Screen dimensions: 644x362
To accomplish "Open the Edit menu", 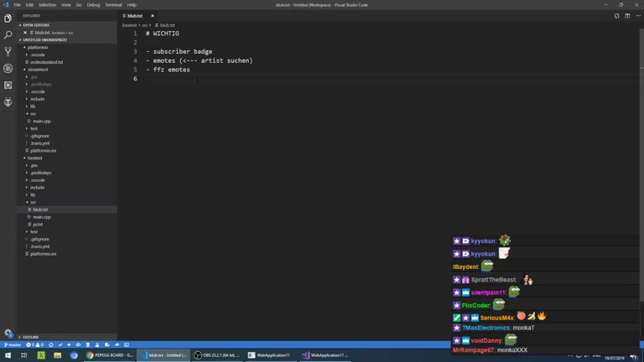I will (29, 5).
